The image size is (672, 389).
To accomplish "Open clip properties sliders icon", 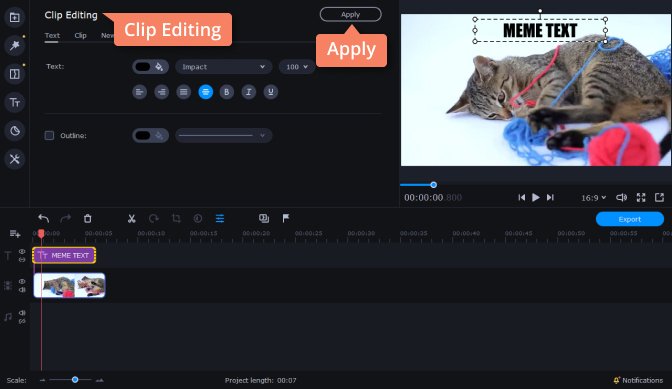I will click(x=220, y=218).
